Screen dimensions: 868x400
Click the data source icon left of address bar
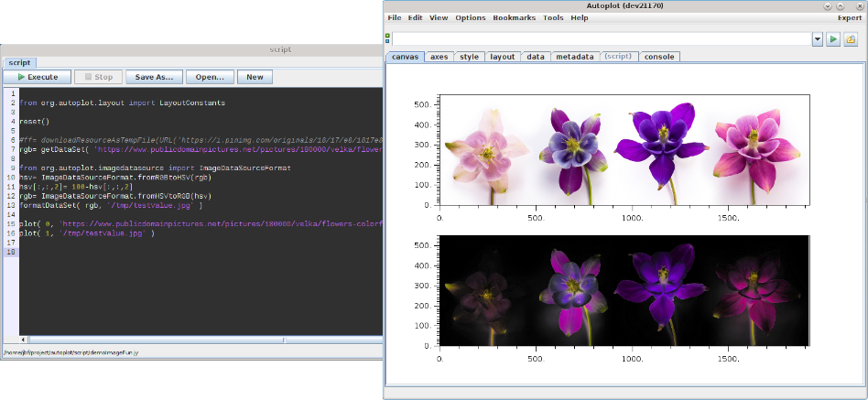388,39
